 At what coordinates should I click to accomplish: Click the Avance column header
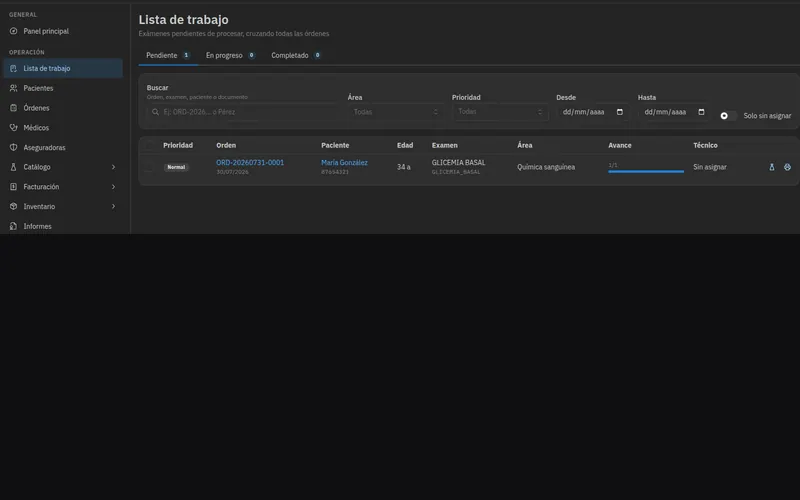point(620,145)
